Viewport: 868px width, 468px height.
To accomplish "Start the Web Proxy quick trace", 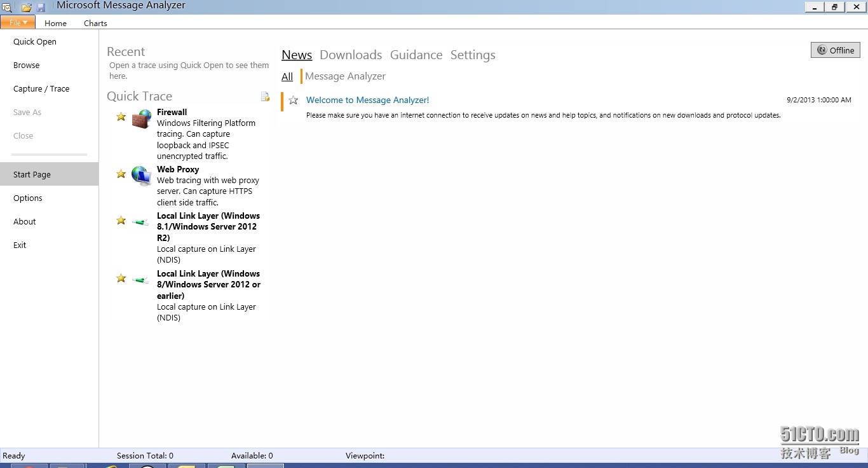I will 178,169.
